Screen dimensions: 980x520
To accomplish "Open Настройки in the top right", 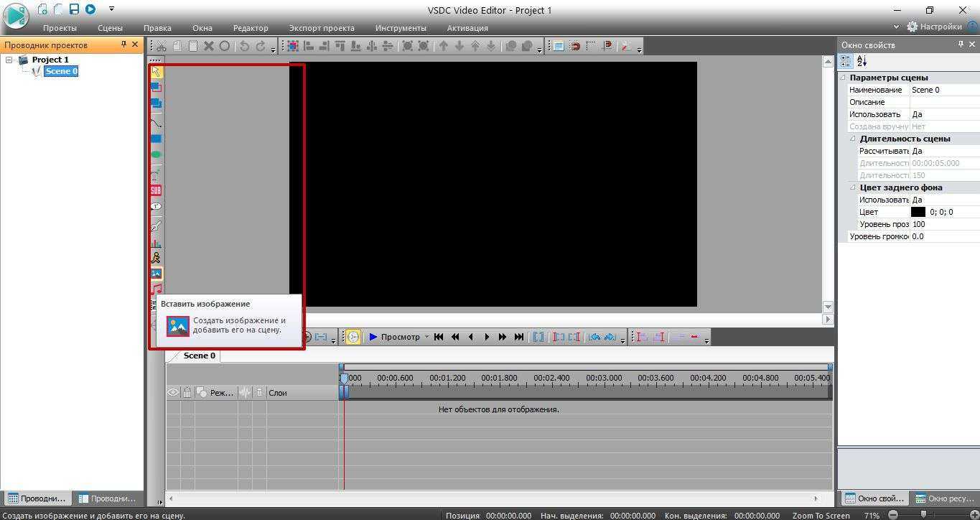I will [934, 27].
